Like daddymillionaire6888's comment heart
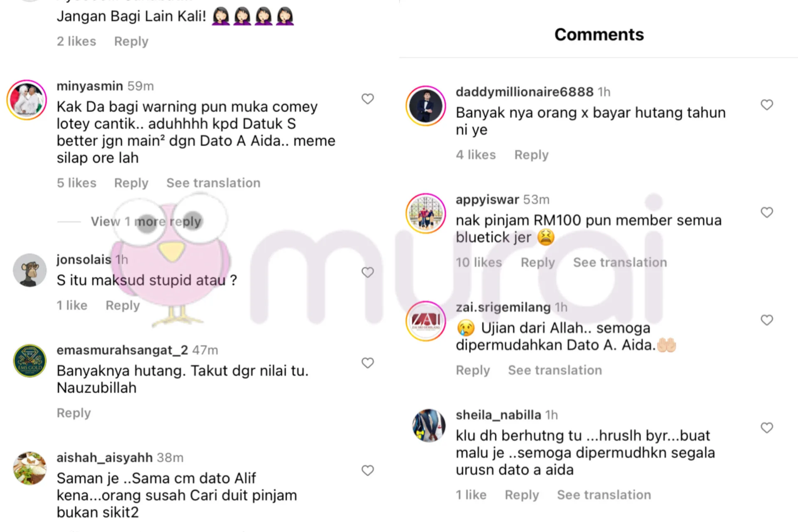Screen dimensions: 798x532 767,105
